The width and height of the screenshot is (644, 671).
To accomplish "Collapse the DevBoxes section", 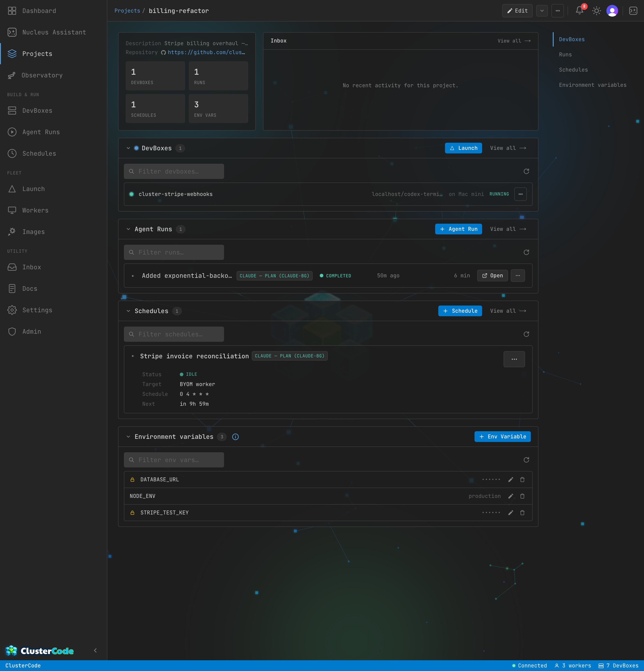I will (x=128, y=148).
